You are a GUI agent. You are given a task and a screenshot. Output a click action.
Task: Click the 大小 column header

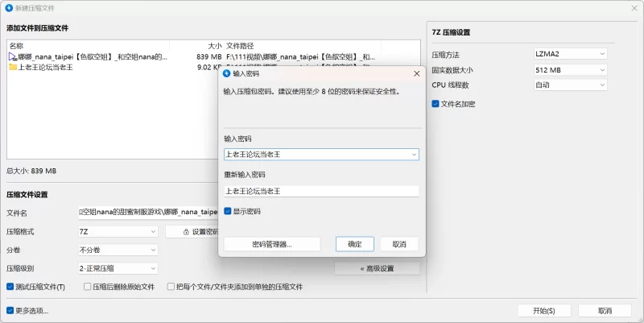pos(214,46)
